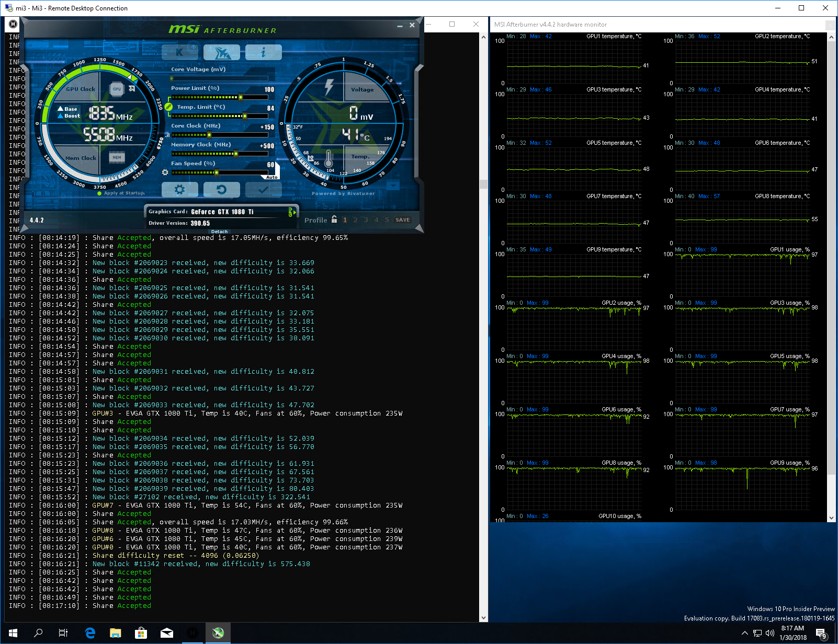Open the Action Center notifications icon
The image size is (838, 644).
point(821,634)
